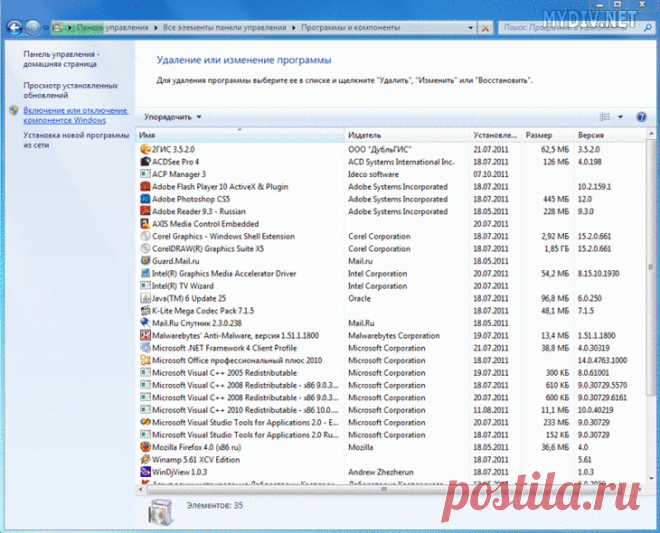Select the Adobe Photoshop CS5 icon

pos(145,199)
